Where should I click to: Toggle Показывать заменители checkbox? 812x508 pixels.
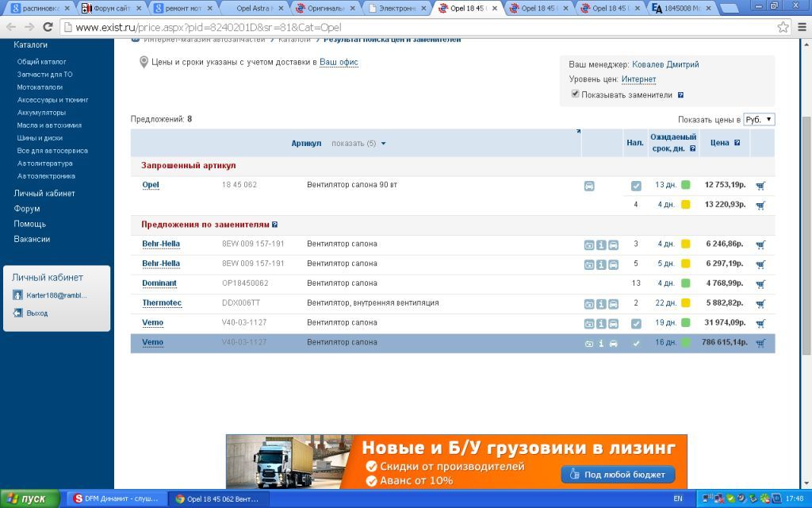[x=575, y=94]
